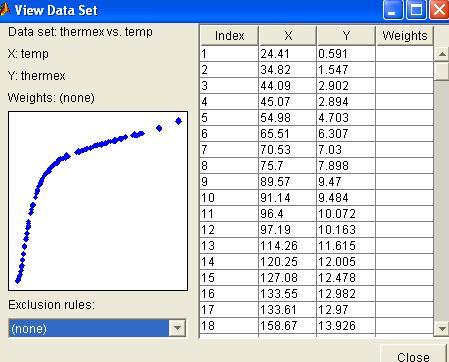Select Y cell 7.03

coord(346,150)
